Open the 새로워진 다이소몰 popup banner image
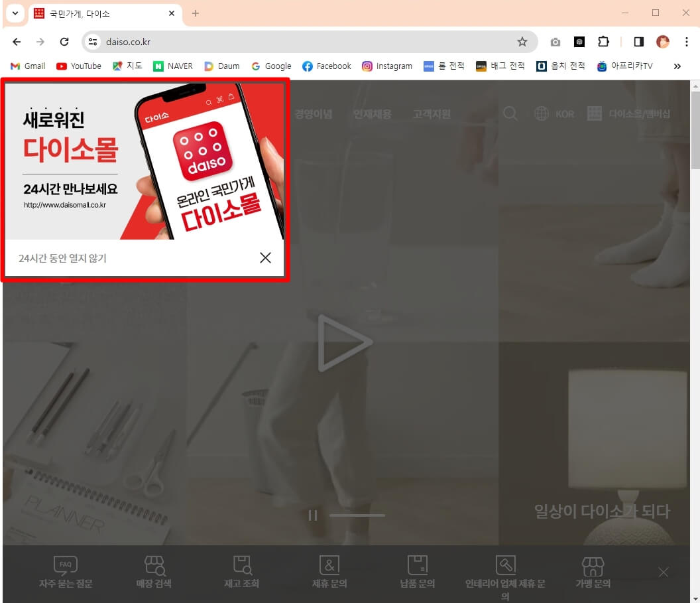The image size is (700, 603). [145, 162]
